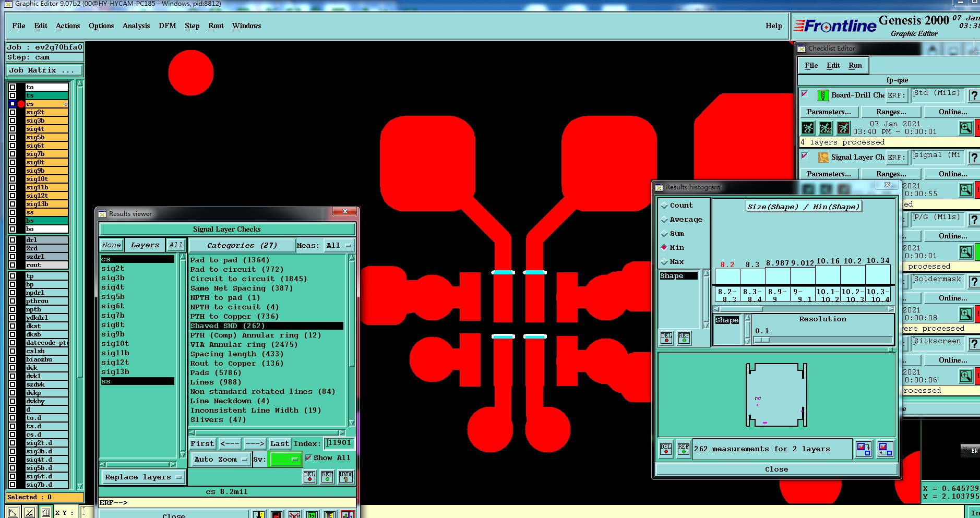Open Run menu in Checklist Editor
Screen dimensions: 980x518
tap(855, 65)
